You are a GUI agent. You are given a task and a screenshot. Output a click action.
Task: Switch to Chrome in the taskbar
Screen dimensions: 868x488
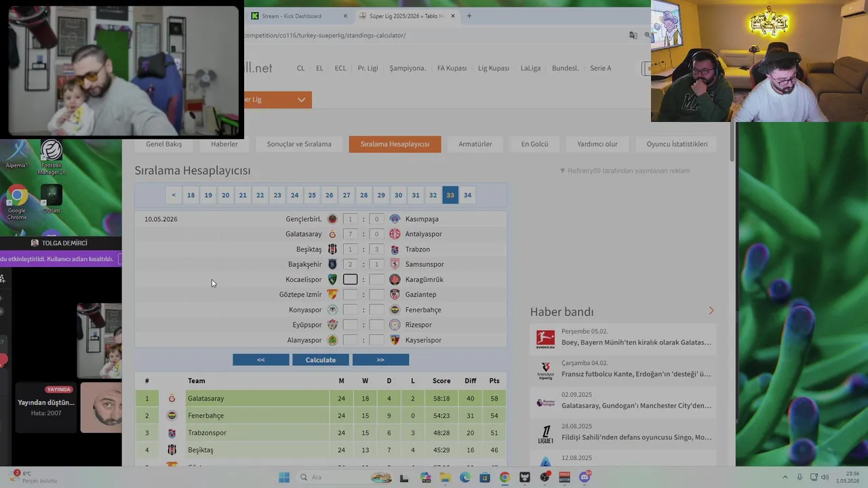[505, 477]
